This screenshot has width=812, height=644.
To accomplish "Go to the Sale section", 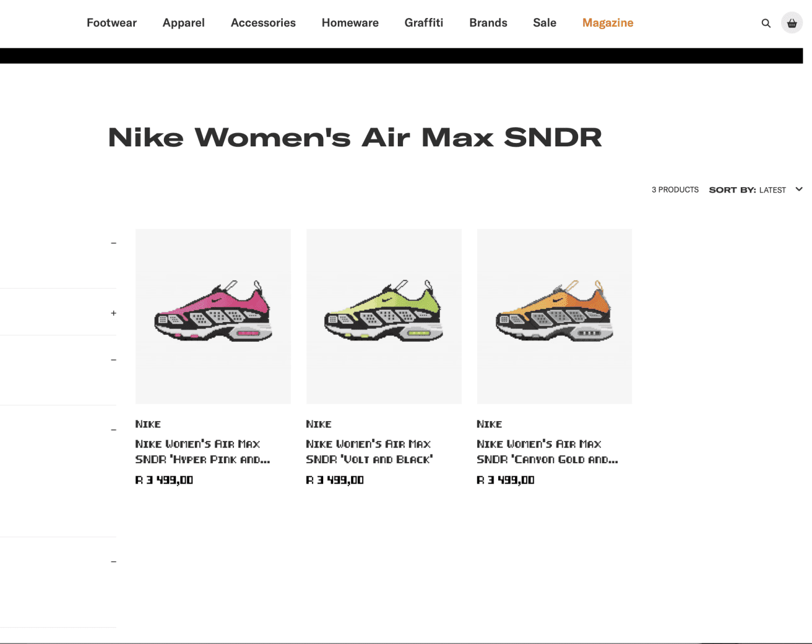I will click(545, 23).
